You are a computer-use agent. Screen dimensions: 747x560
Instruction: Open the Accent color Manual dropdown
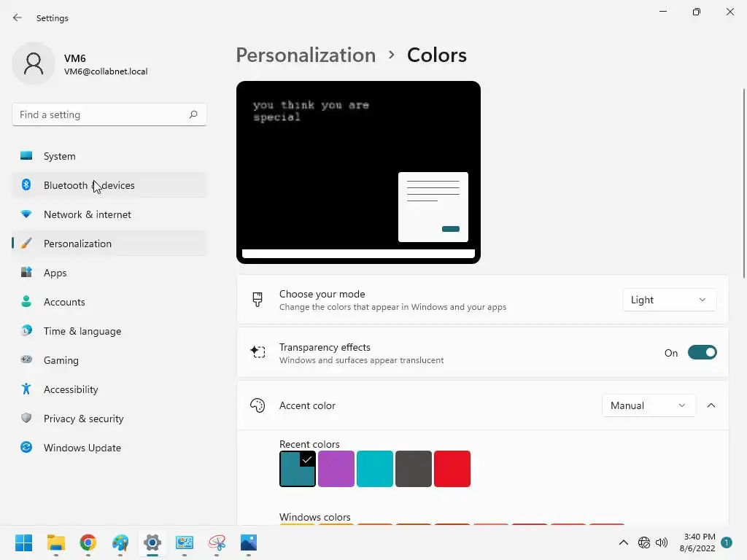649,405
